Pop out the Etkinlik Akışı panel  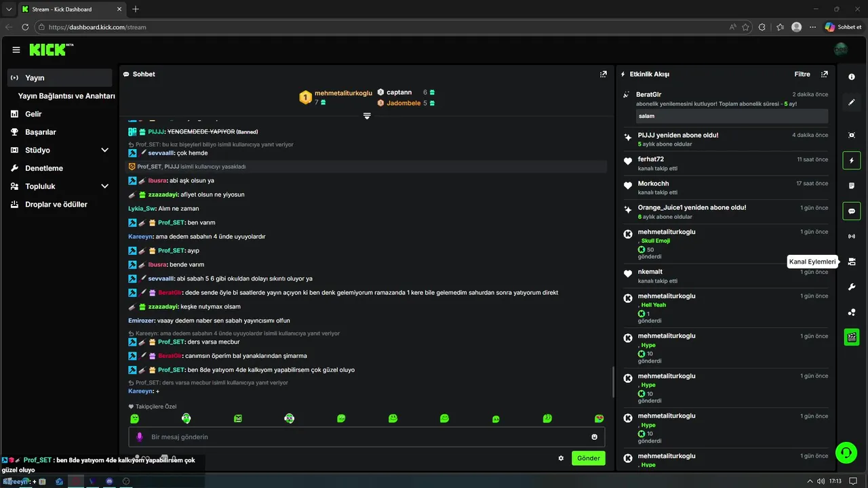tap(824, 74)
